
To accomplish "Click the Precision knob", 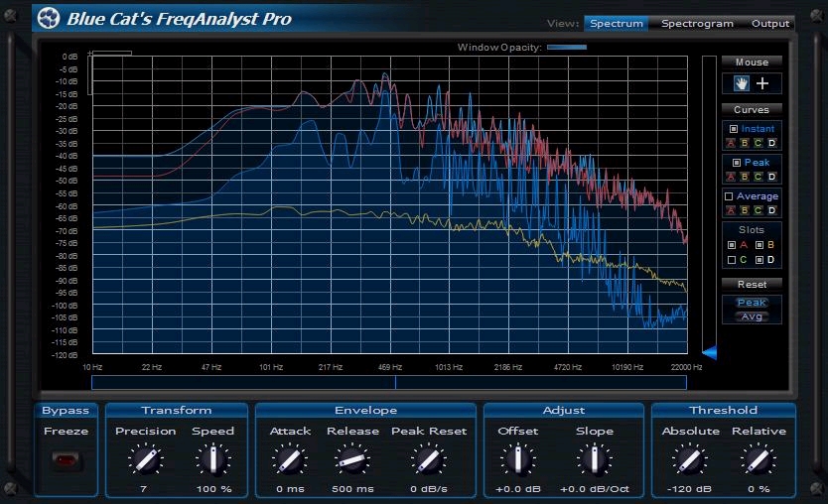I will click(x=145, y=459).
